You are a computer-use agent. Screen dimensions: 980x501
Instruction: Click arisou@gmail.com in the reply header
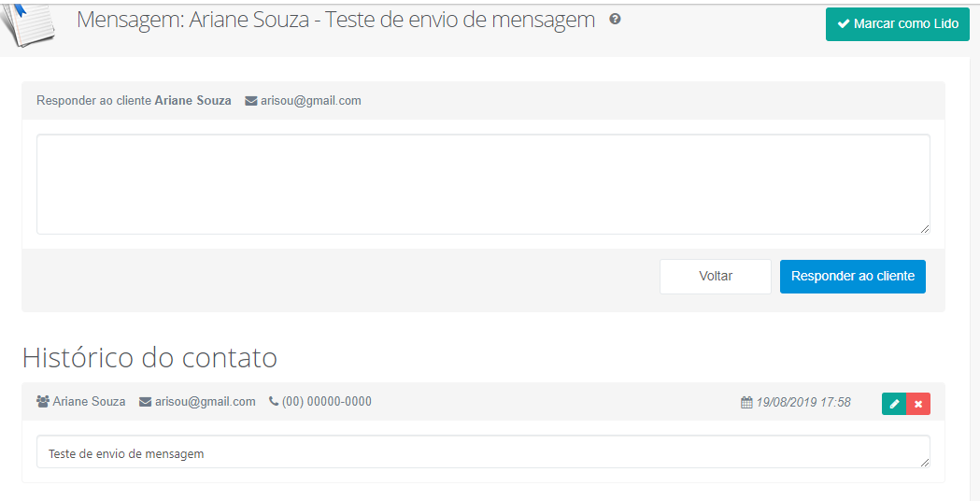point(310,101)
